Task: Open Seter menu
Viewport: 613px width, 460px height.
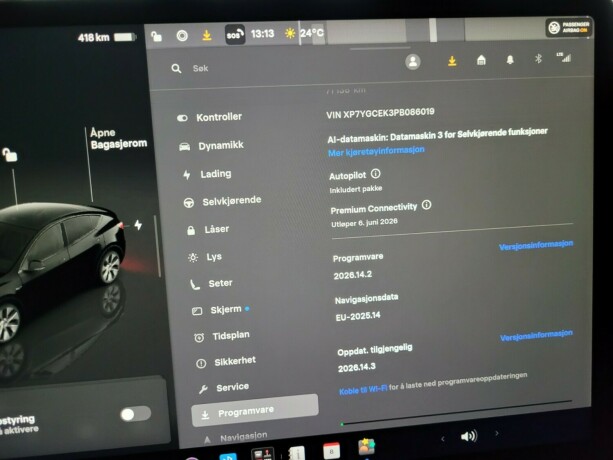Action: click(x=211, y=284)
